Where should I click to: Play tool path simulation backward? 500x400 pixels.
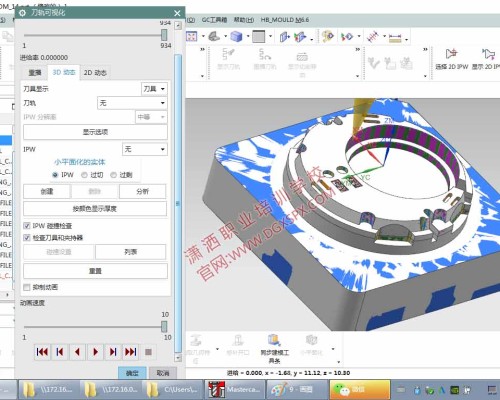[78, 352]
